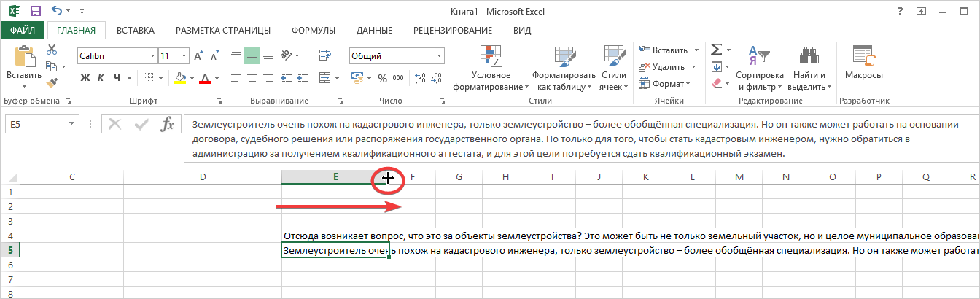The width and height of the screenshot is (980, 299).
Task: Select the column F header
Action: [413, 176]
